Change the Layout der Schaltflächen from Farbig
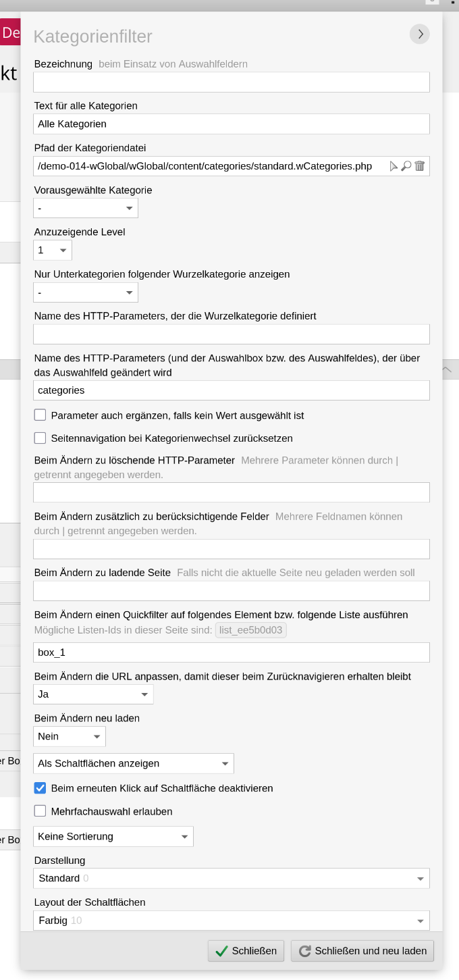 pos(231,920)
